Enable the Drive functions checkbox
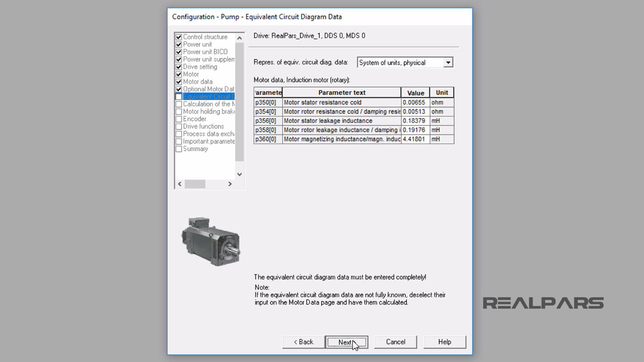The height and width of the screenshot is (362, 644). point(179,126)
